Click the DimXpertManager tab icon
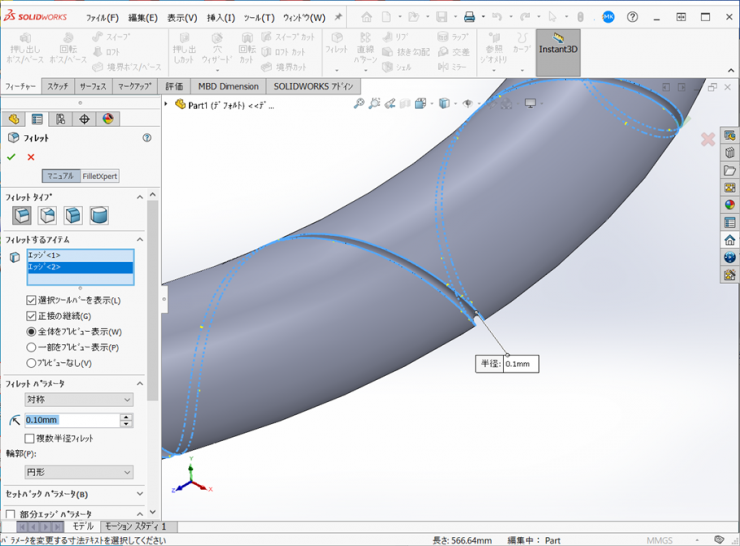The width and height of the screenshot is (740, 546). [84, 119]
